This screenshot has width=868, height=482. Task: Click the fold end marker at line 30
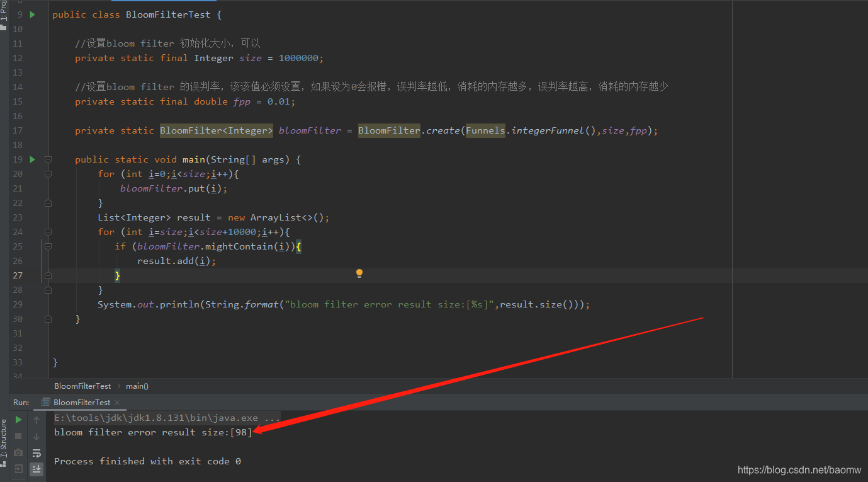48,319
